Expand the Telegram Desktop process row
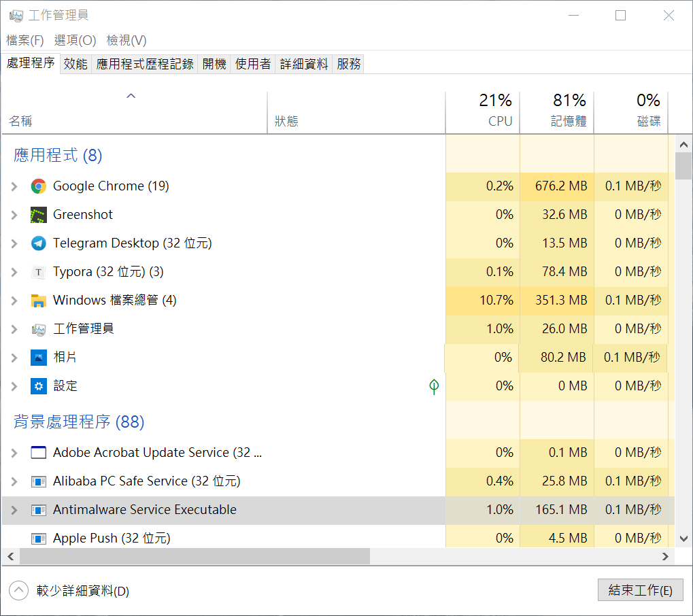 point(14,243)
